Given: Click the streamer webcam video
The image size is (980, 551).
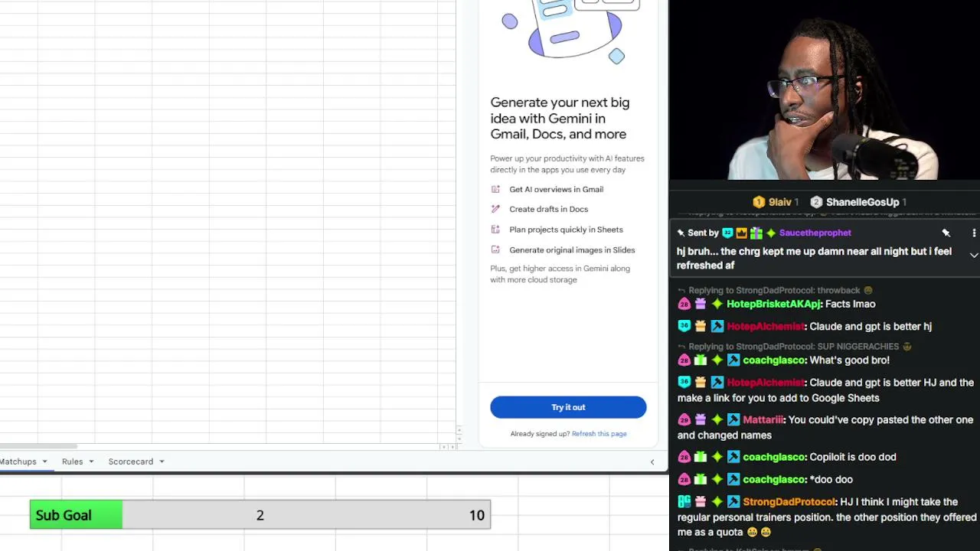Looking at the screenshot, I should (825, 90).
